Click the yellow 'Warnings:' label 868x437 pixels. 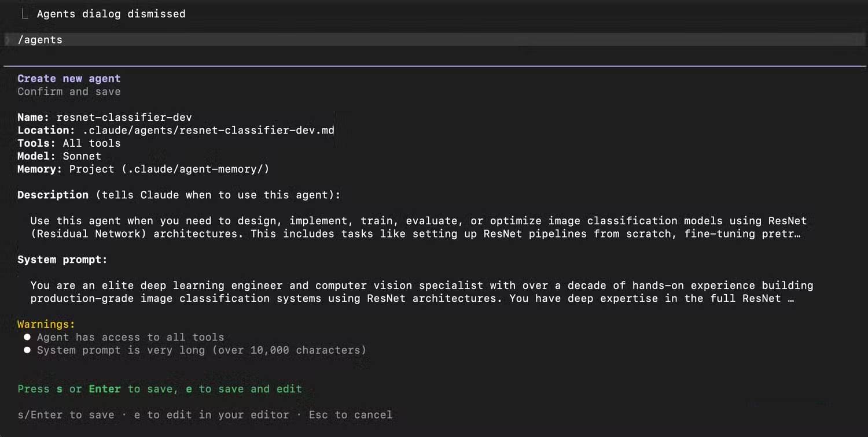[46, 324]
